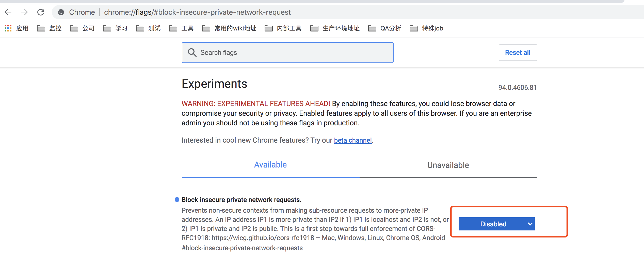Click the forward navigation arrow
Screen dimensions: 644x268
(x=24, y=12)
